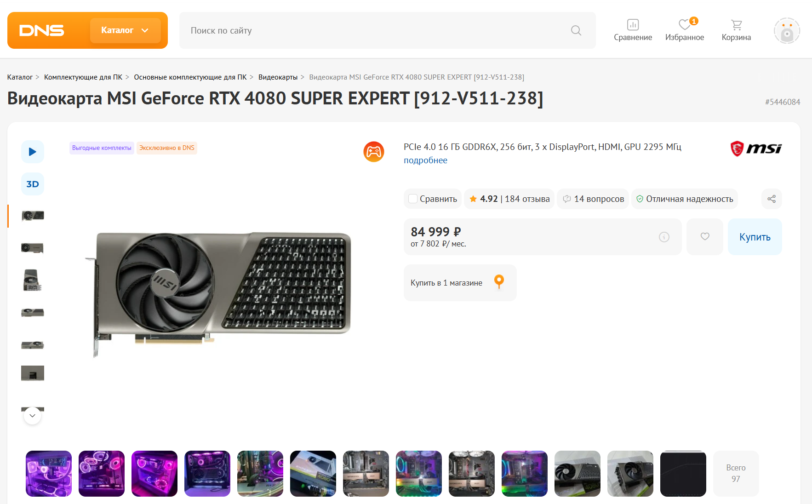The height and width of the screenshot is (504, 812).
Task: Tick the Сравнить checkbox
Action: (x=413, y=199)
